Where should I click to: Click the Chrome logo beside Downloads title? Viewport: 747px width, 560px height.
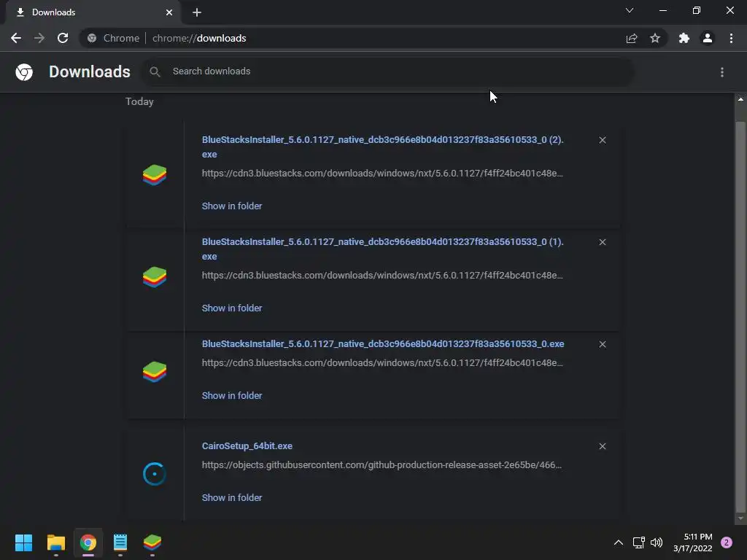pos(24,72)
